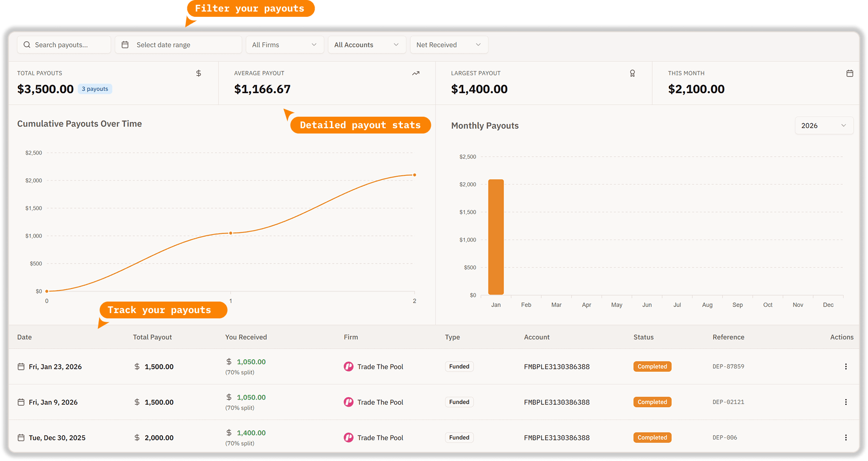The image size is (868, 461).
Task: Click the Date column header
Action: tap(24, 337)
